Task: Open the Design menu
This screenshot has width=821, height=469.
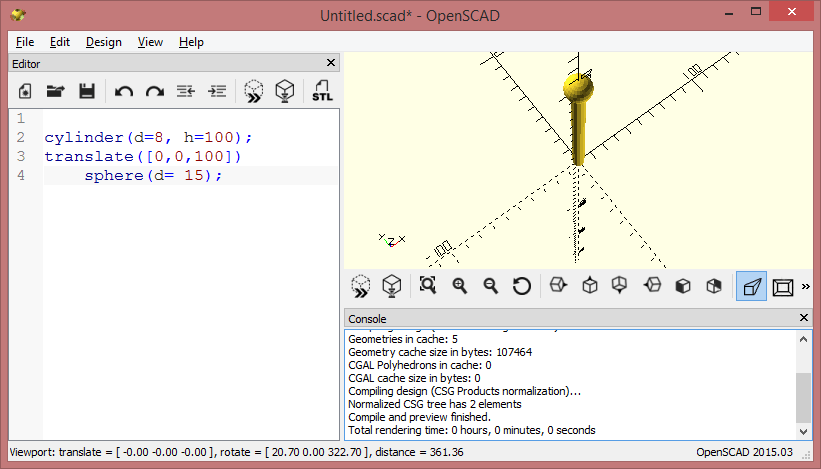Action: 103,42
